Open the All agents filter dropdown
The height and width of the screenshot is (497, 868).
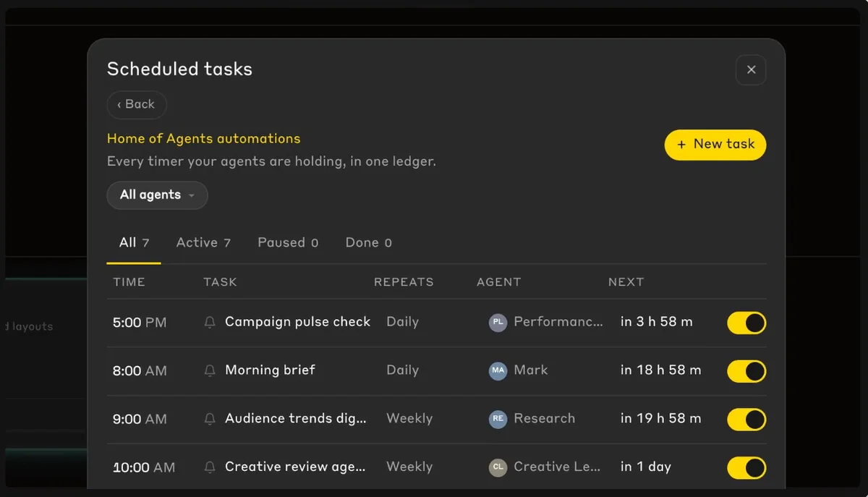(x=157, y=195)
